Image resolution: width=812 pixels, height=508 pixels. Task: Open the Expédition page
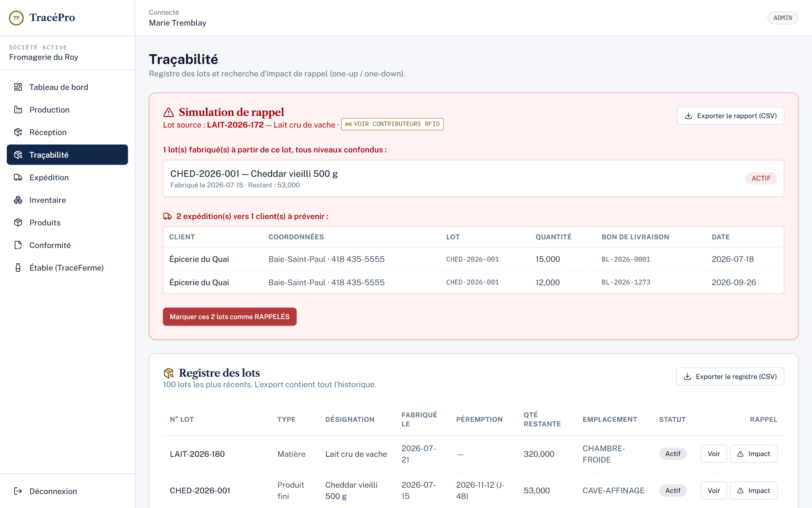(67, 177)
